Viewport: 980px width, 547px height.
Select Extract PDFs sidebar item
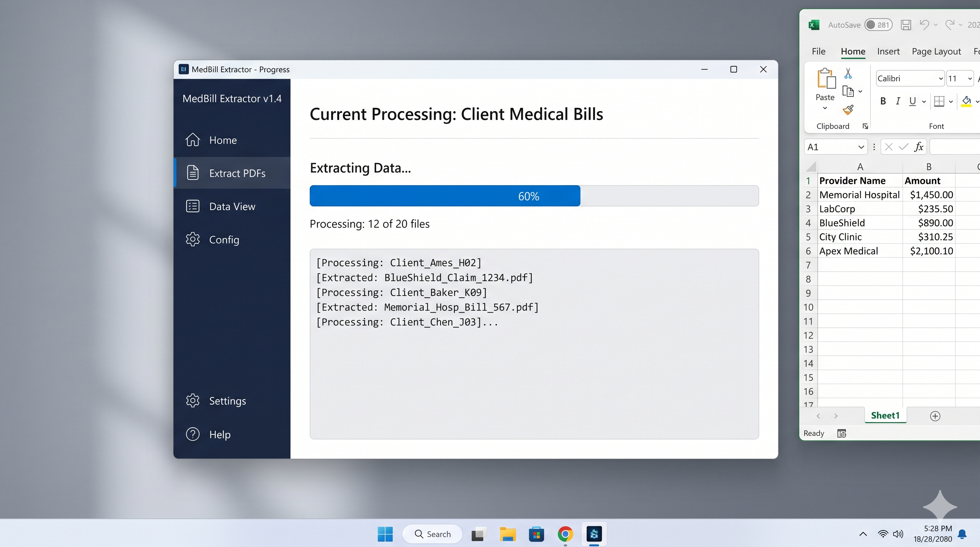(x=232, y=173)
